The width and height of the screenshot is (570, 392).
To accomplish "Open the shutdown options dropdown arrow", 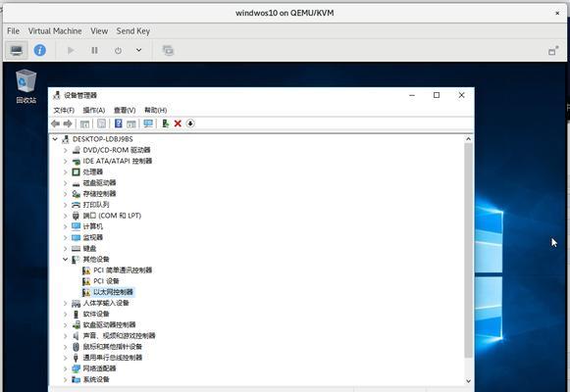I will (139, 50).
